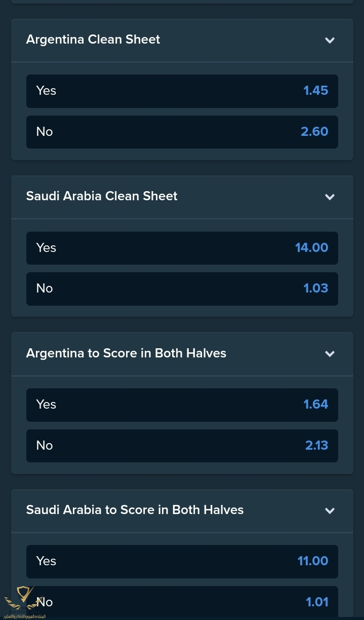364x620 pixels.
Task: Click the Argentina Clean Sheet header title
Action: click(93, 40)
